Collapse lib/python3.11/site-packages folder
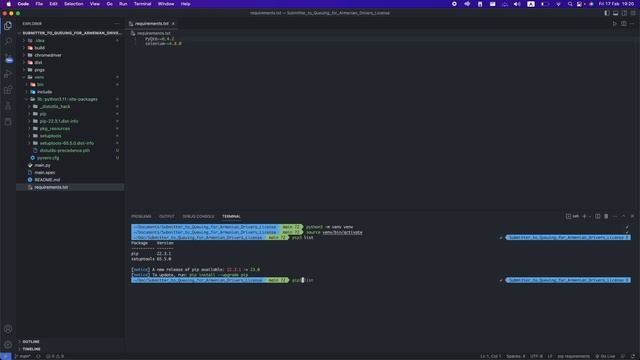The height and width of the screenshot is (360, 640). tap(70, 99)
